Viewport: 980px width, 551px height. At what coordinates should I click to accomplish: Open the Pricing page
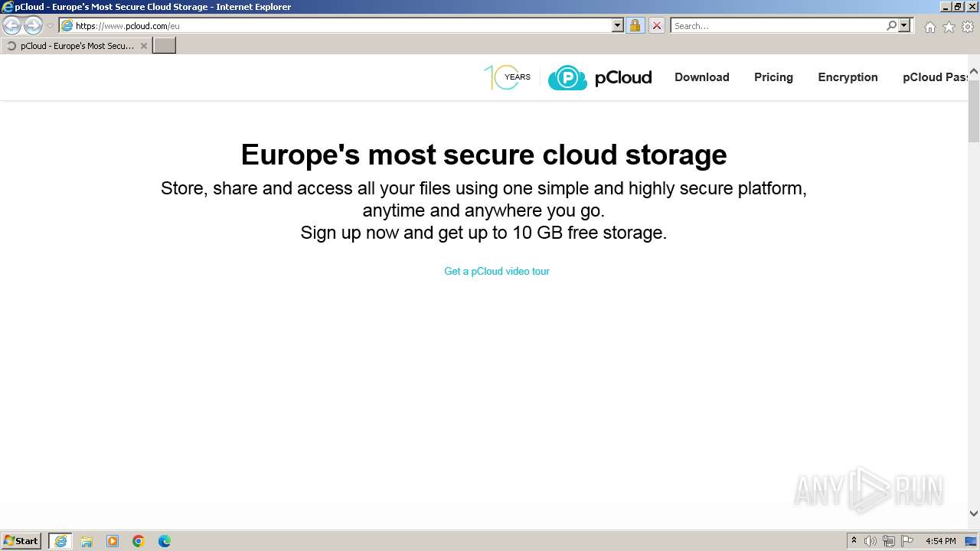tap(773, 77)
